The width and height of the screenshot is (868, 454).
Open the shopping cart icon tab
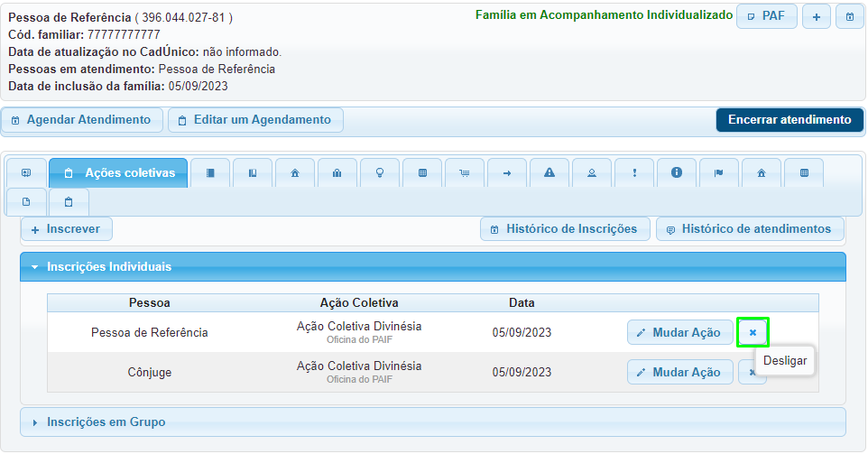pos(465,173)
